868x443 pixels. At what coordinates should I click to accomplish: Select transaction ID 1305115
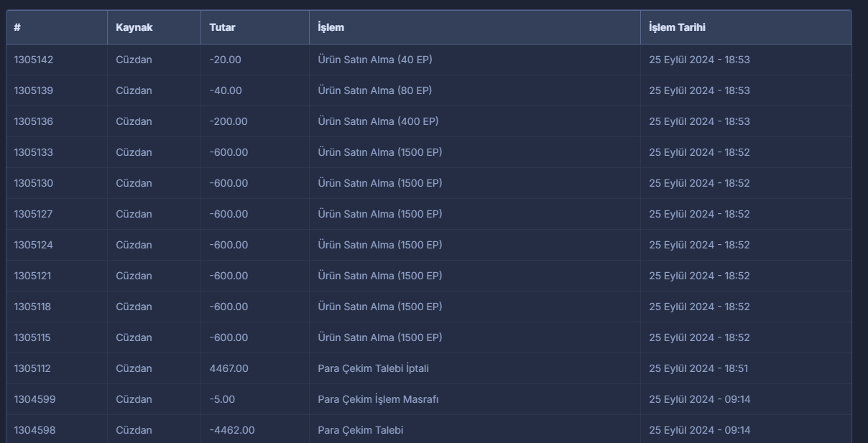(32, 337)
